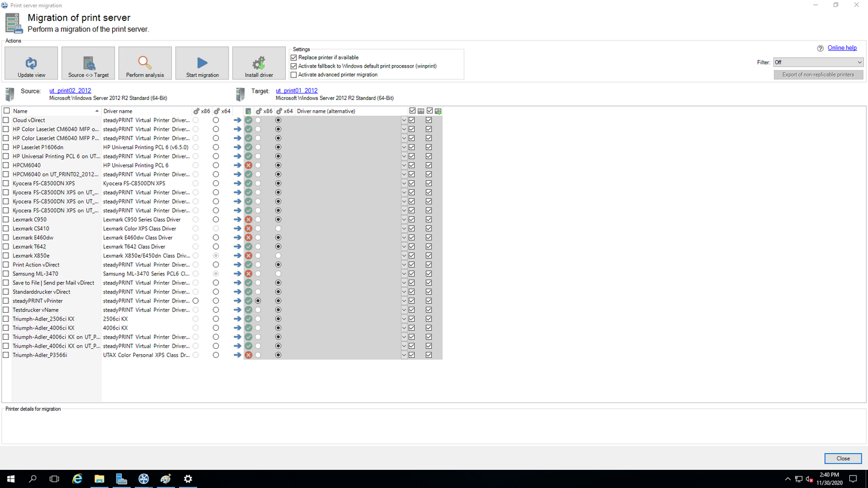Click the red error icon for Samsung ML-3470
Image resolution: width=868 pixels, height=488 pixels.
(248, 274)
